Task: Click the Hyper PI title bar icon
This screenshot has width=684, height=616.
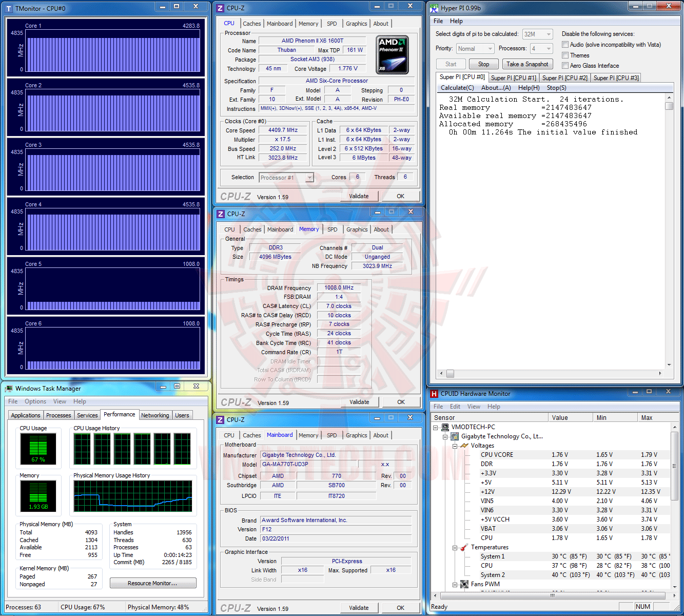Action: coord(434,8)
